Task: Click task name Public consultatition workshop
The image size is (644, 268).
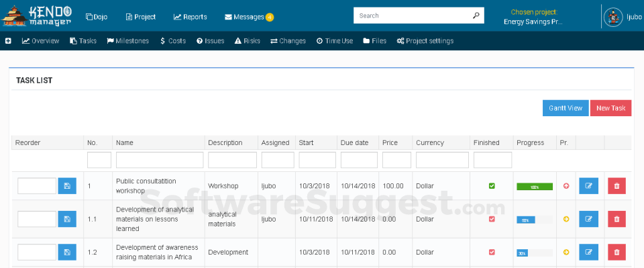Action: coord(146,186)
